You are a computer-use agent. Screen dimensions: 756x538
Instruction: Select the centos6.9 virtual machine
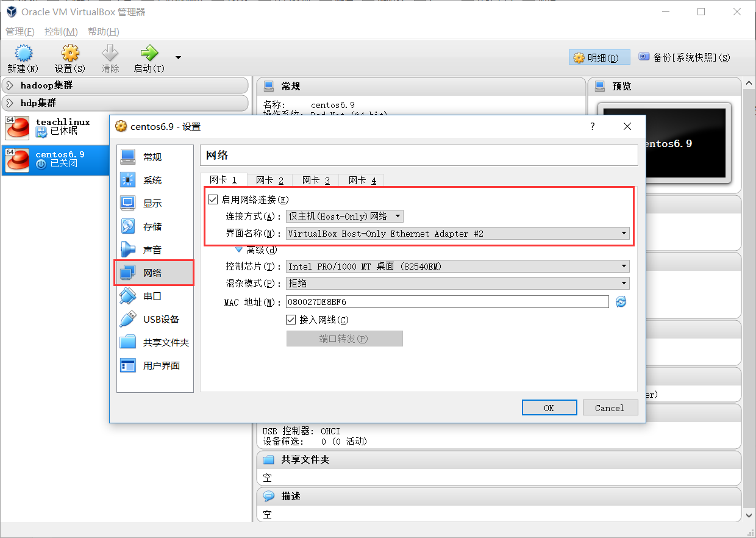(x=56, y=159)
